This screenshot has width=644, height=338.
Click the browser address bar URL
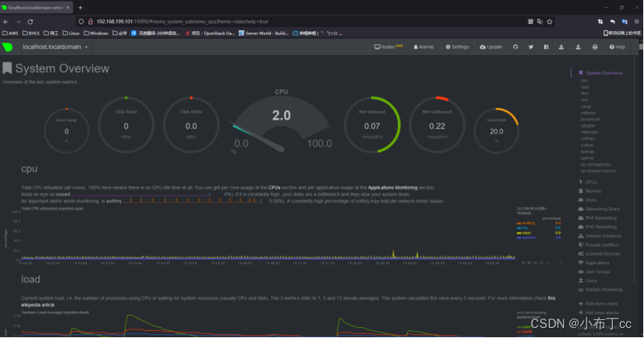click(182, 22)
